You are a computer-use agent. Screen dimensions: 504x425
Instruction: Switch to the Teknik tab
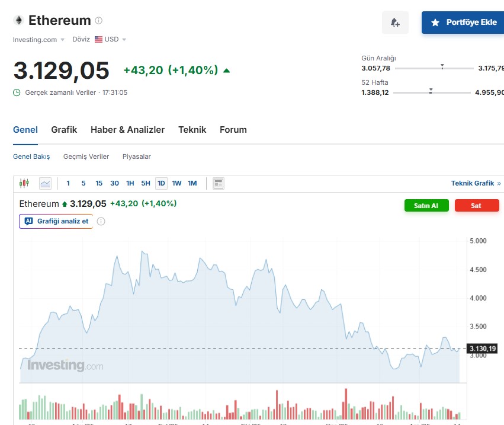coord(192,129)
